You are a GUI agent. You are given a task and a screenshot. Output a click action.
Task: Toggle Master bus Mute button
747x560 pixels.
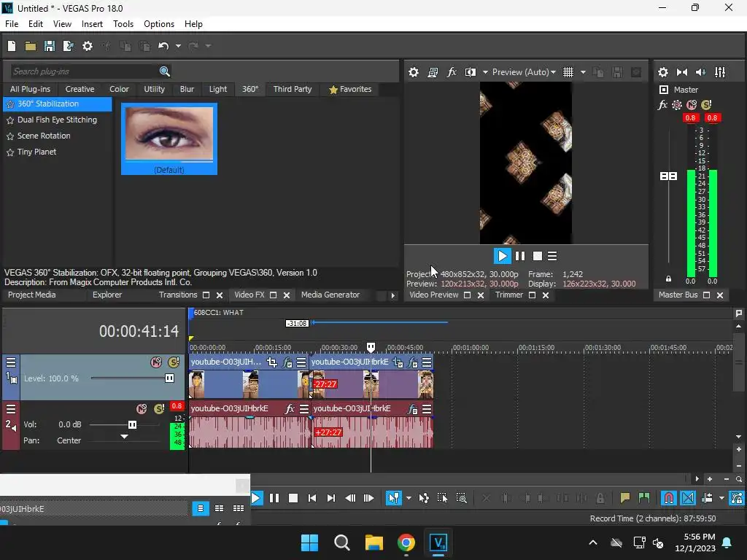tap(692, 105)
